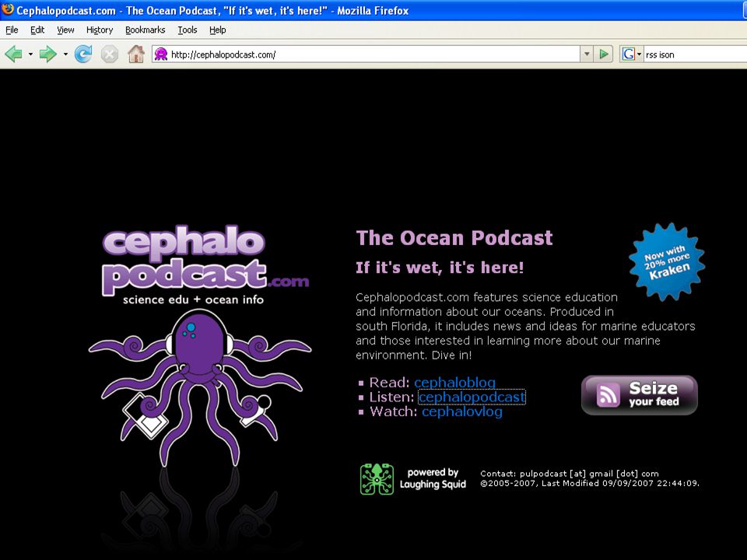This screenshot has height=560, width=747.
Task: Open the Tools menu
Action: (188, 30)
